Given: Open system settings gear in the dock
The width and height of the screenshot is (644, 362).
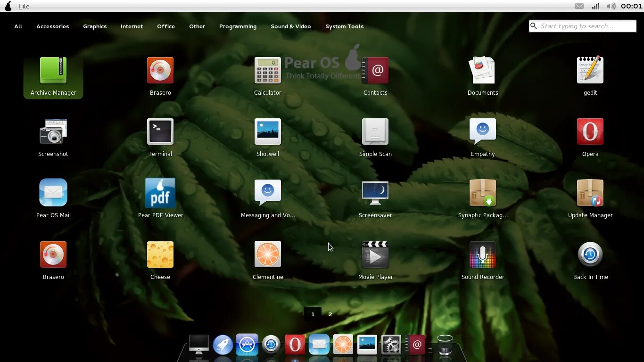Looking at the screenshot, I should click(391, 345).
